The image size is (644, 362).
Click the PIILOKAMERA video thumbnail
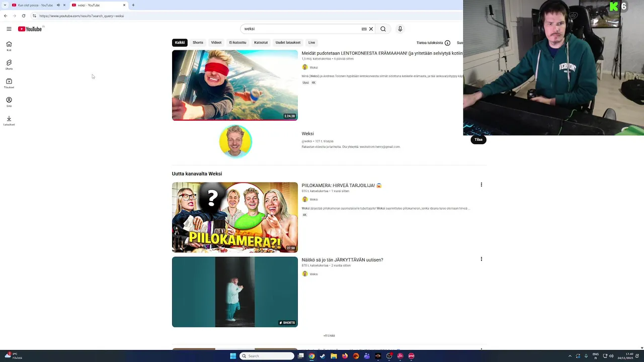(235, 217)
